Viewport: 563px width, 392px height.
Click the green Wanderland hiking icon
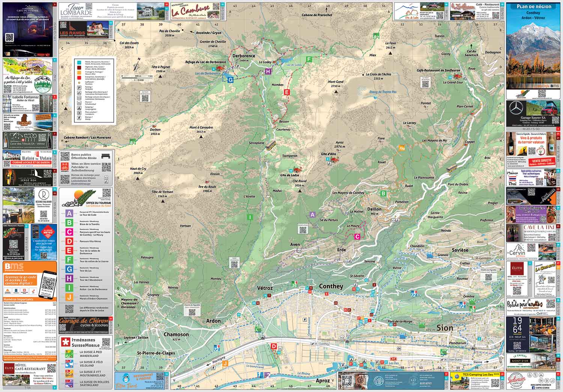coord(69,354)
